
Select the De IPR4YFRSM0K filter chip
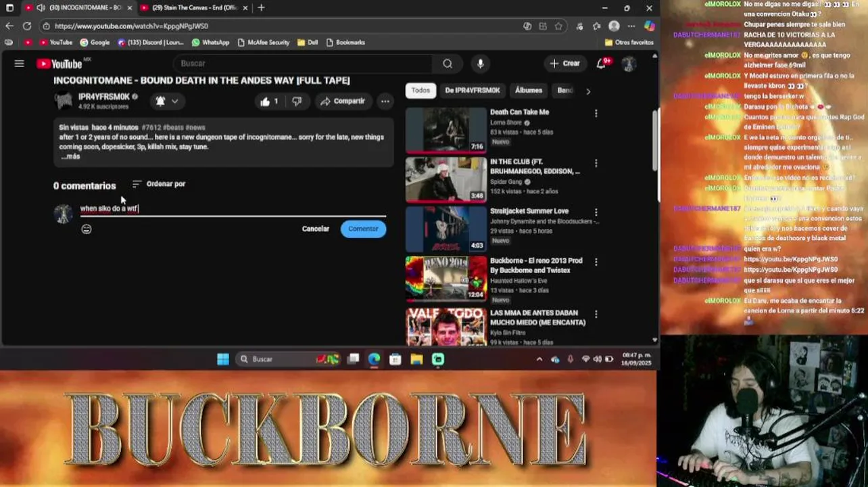(472, 91)
